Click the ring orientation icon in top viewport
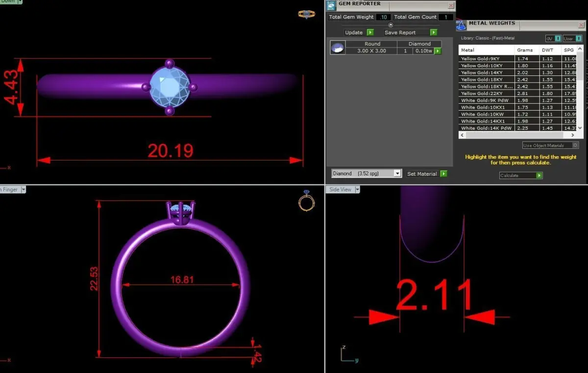 point(307,14)
